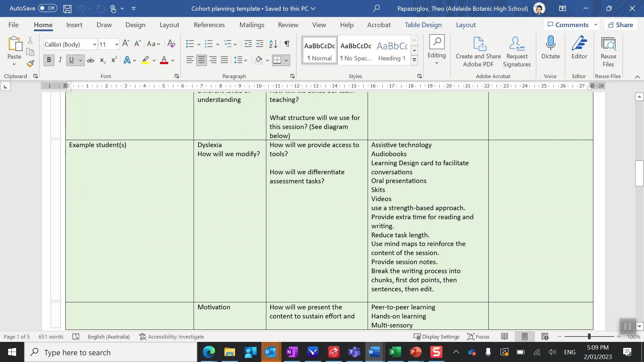Screen dimensions: 644x362
Task: Show paragraph marks with the ¶ toggle
Action: 287,44
